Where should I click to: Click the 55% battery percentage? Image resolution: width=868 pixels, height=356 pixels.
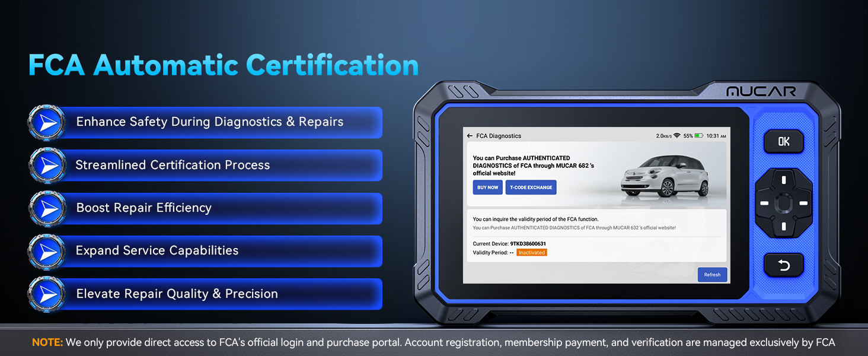point(688,136)
